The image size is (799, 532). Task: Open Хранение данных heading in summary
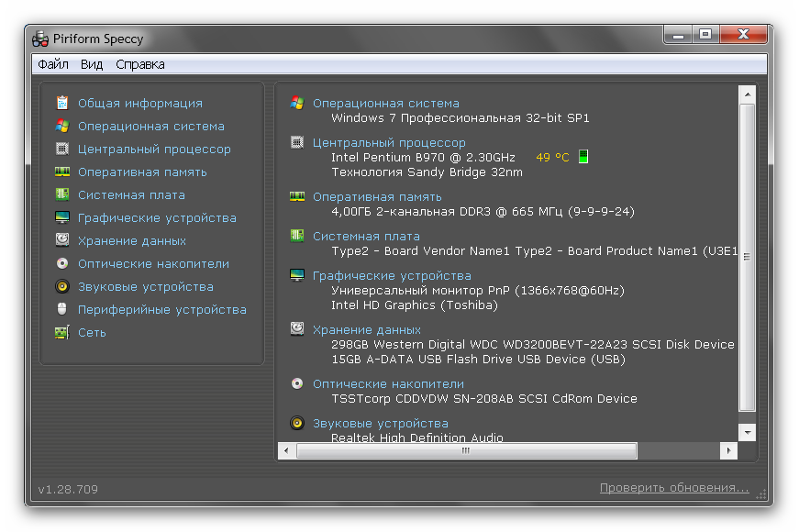pos(367,330)
